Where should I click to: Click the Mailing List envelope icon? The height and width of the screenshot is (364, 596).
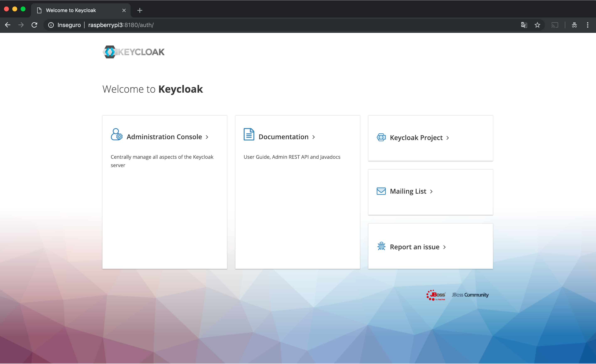coord(381,191)
